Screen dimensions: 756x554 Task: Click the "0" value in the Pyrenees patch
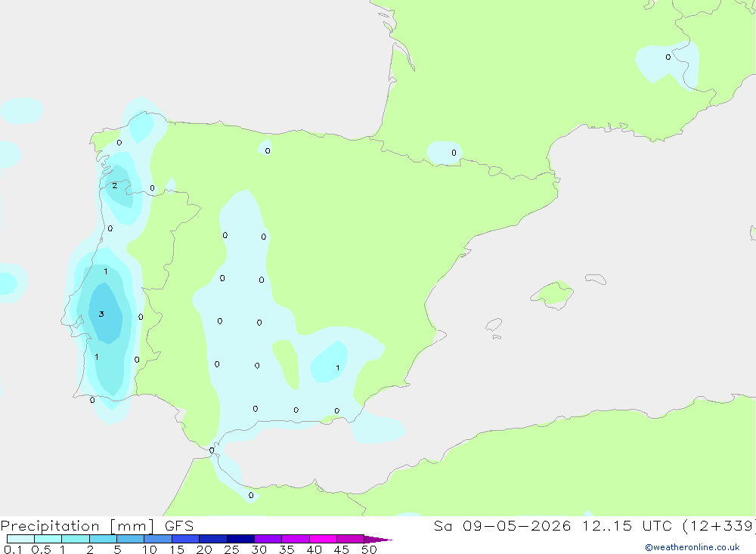coord(454,153)
